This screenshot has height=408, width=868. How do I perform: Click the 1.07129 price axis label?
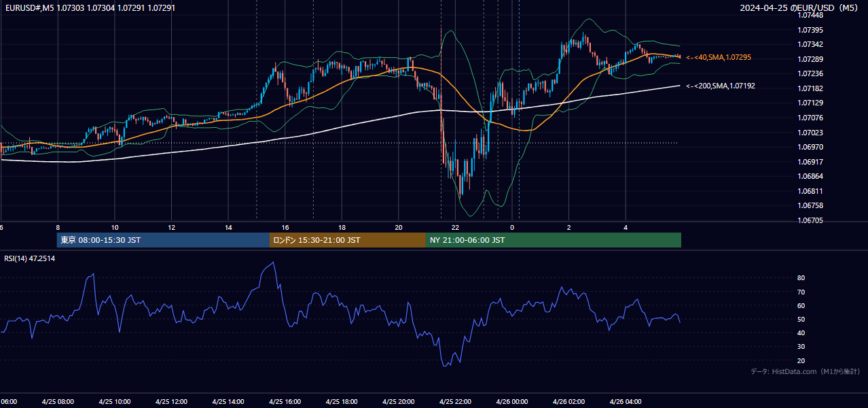[810, 103]
